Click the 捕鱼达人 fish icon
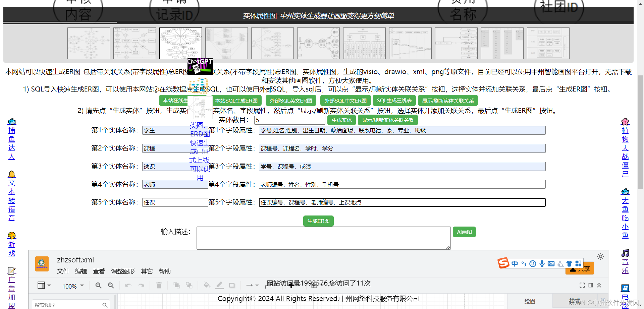Viewport: 644px width, 309px height. pos(12,121)
